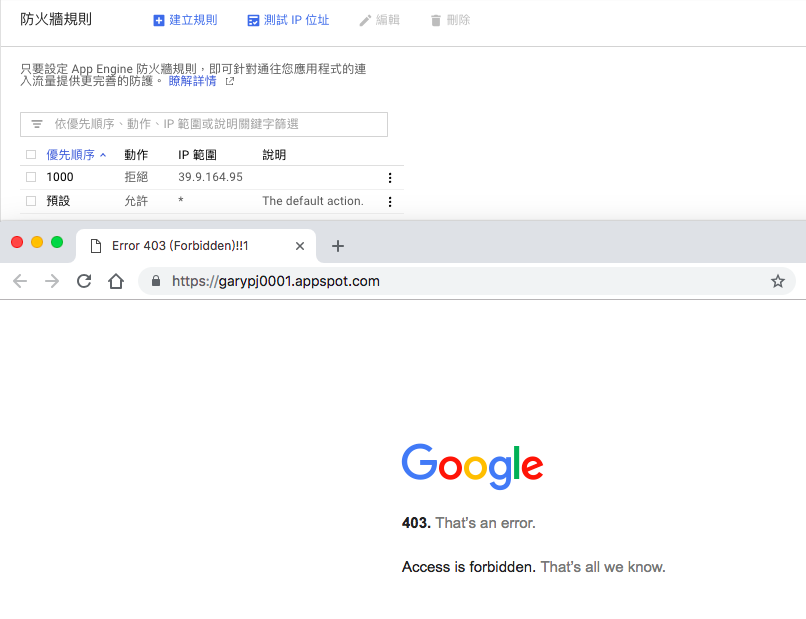
Task: Select the Error 403 (Forbidden) browser tab
Action: (x=195, y=246)
